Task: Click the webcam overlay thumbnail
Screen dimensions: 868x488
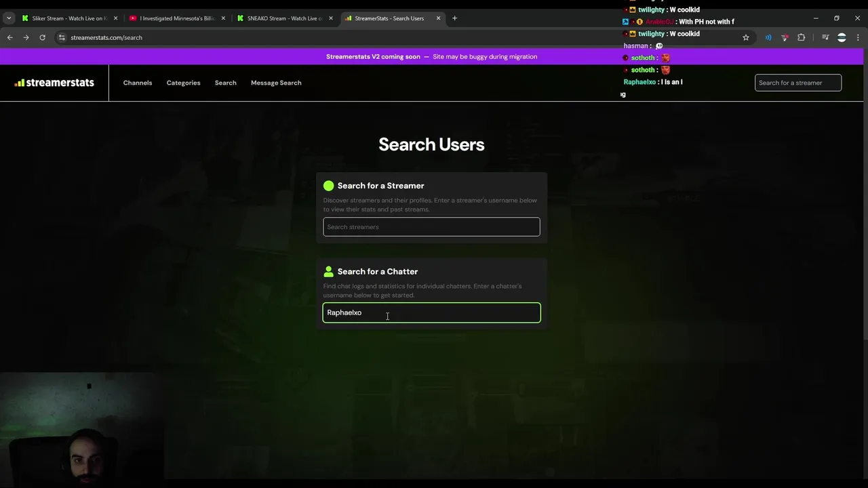Action: 81,430
